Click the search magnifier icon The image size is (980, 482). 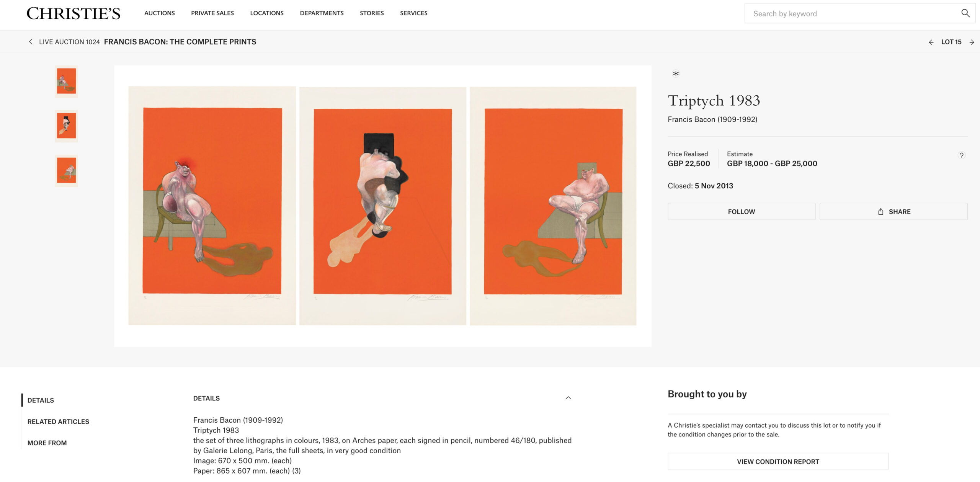coord(965,13)
